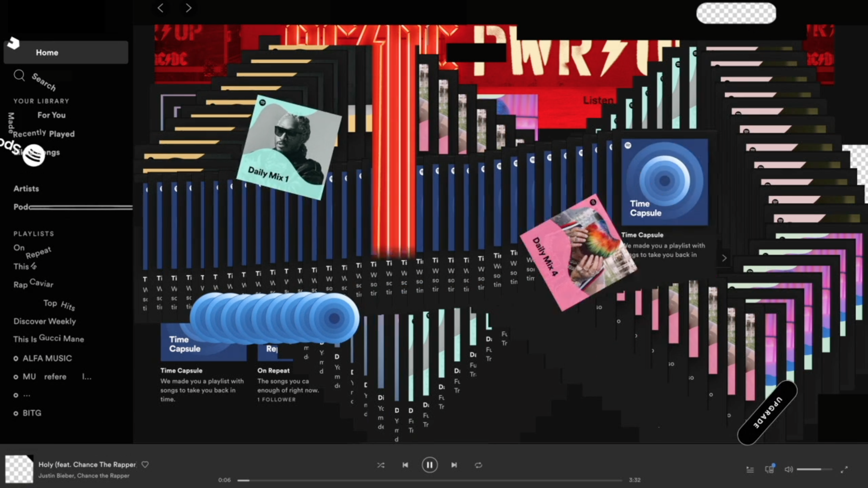Toggle the repeat mode button
The height and width of the screenshot is (488, 868).
pos(478,465)
